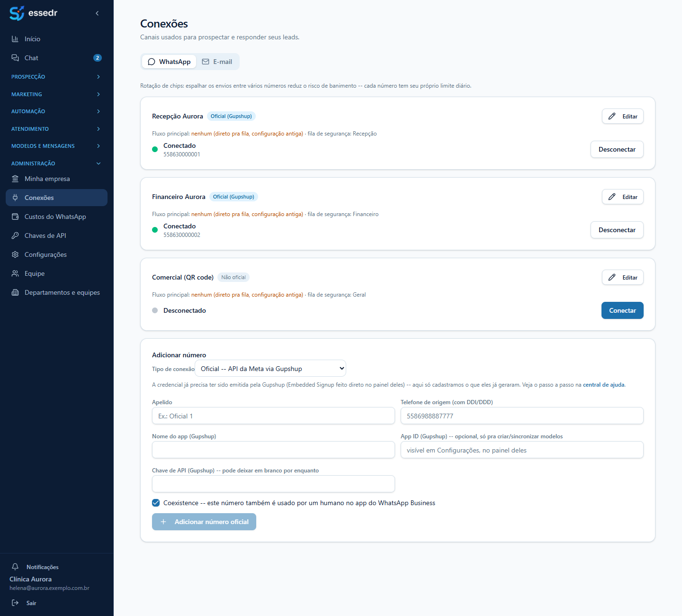This screenshot has width=682, height=616.
Task: Open the Chat icon in sidebar
Action: click(15, 58)
